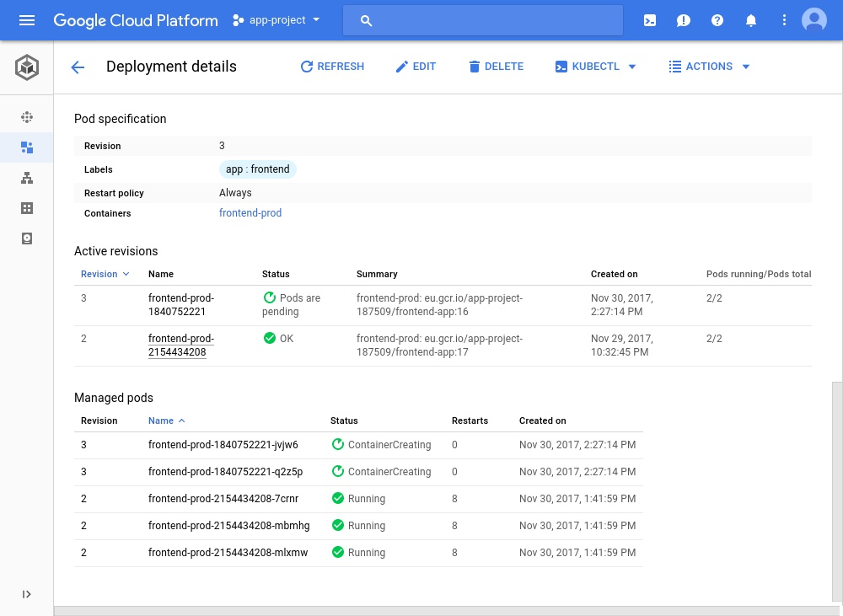Click ContainerCreating status icon for jvjw6 pod
Viewport: 843px width, 616px height.
(338, 445)
